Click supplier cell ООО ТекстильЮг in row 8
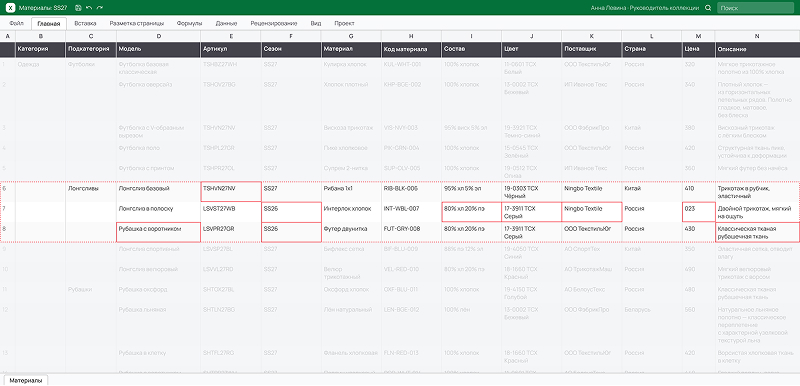The height and width of the screenshot is (386, 800). (592, 232)
